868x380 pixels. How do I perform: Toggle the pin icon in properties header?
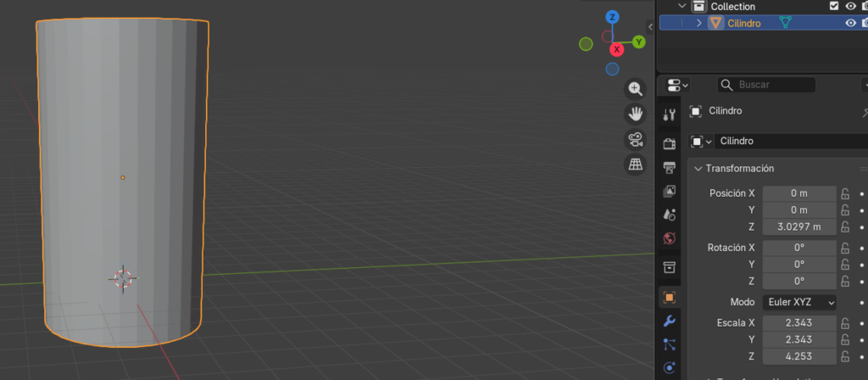click(x=865, y=112)
